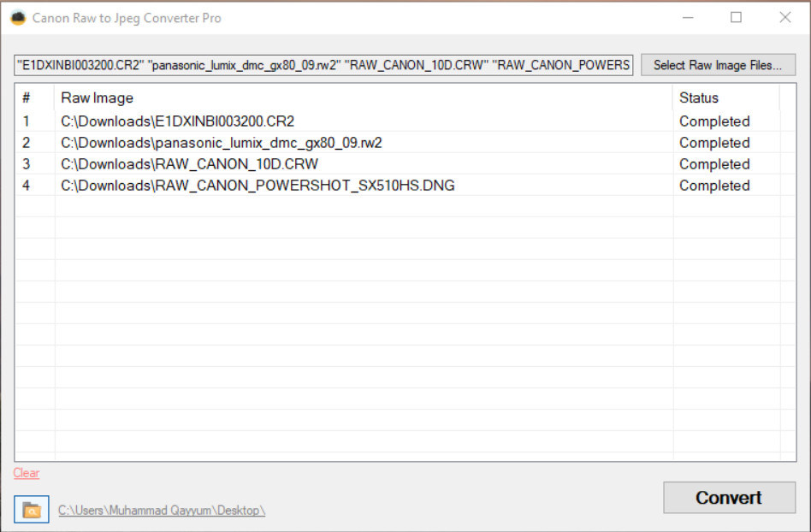Open the output folder browse icon
811x532 pixels.
[32, 509]
